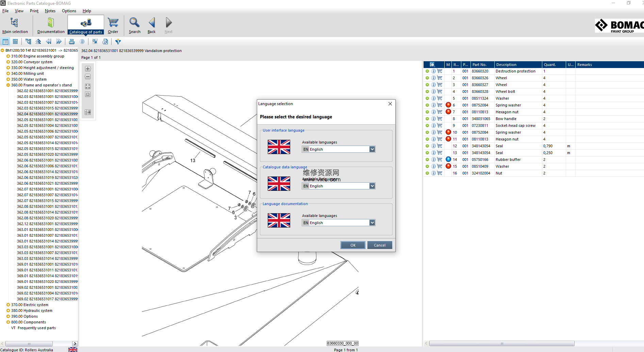Open the Notes menu
The height and width of the screenshot is (352, 644).
pyautogui.click(x=50, y=11)
